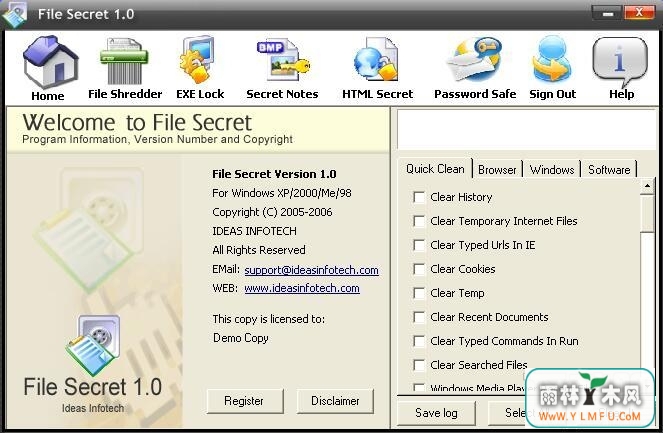663x433 pixels.
Task: Click the Welcome to File Secret heading
Action: (x=137, y=123)
